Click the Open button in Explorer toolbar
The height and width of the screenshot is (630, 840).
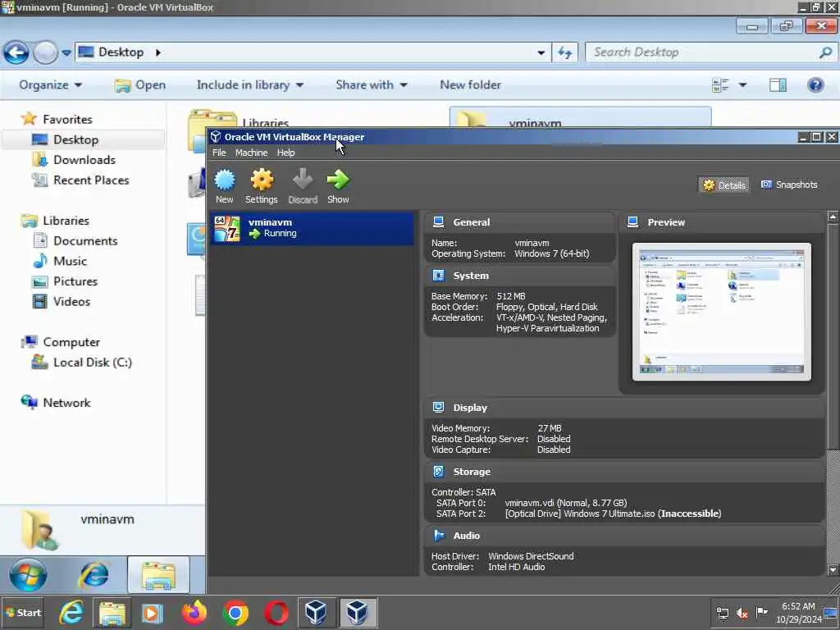(x=140, y=84)
